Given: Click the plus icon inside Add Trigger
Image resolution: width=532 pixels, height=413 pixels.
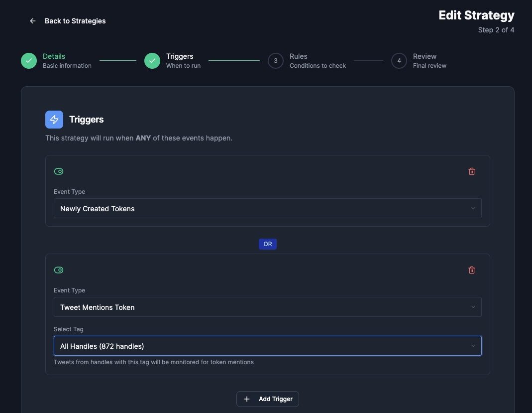Looking at the screenshot, I should pos(246,399).
